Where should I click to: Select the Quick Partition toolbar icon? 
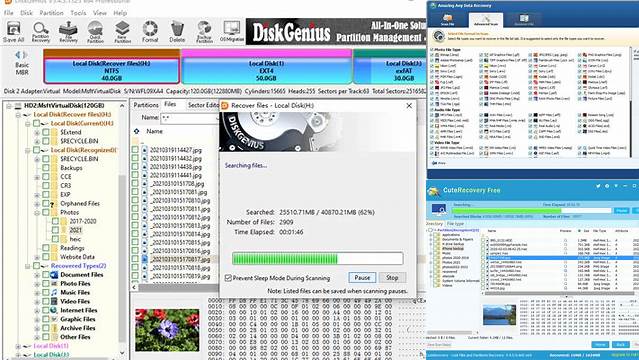coord(95,32)
